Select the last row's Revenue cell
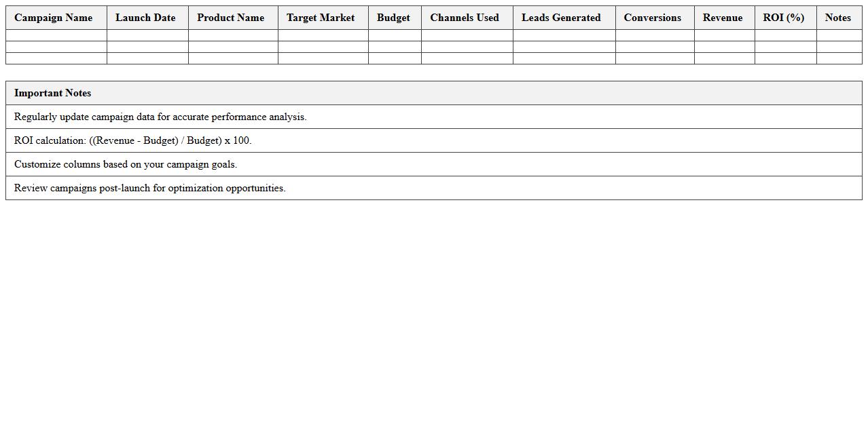This screenshot has height=441, width=868. [x=723, y=59]
